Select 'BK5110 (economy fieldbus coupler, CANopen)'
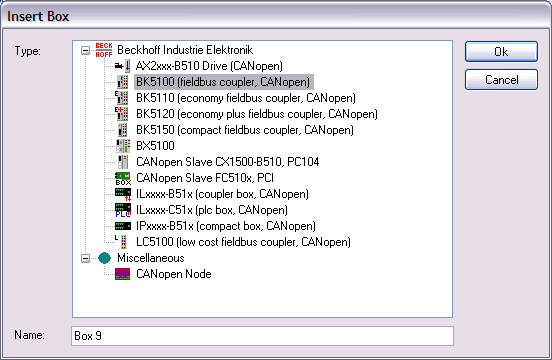 (246, 98)
